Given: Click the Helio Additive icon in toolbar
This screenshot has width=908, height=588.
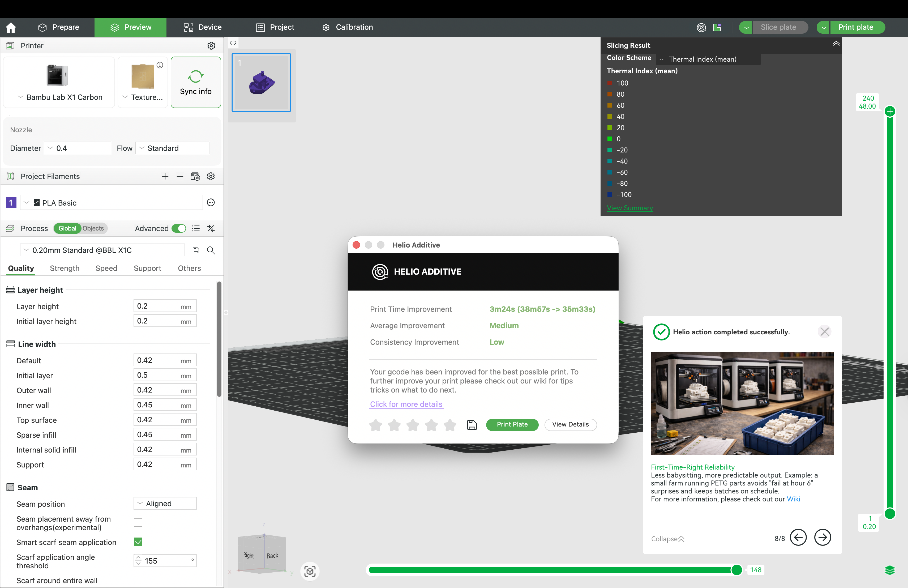Looking at the screenshot, I should point(701,27).
